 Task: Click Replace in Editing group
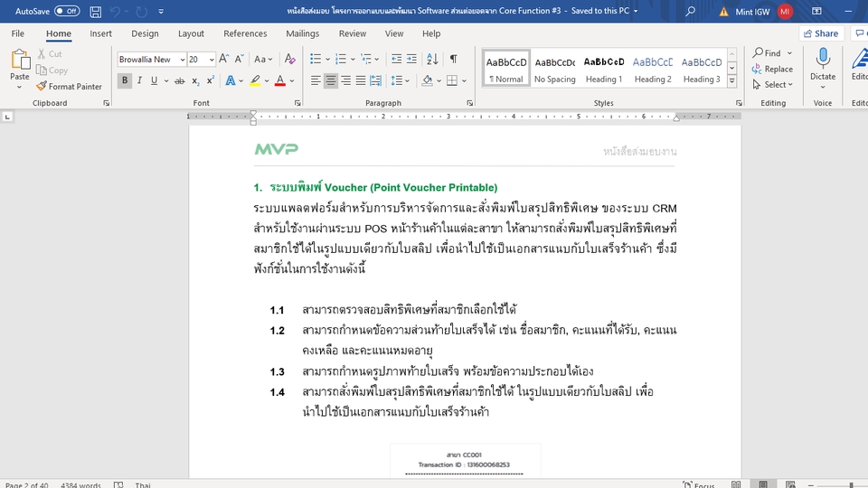772,70
